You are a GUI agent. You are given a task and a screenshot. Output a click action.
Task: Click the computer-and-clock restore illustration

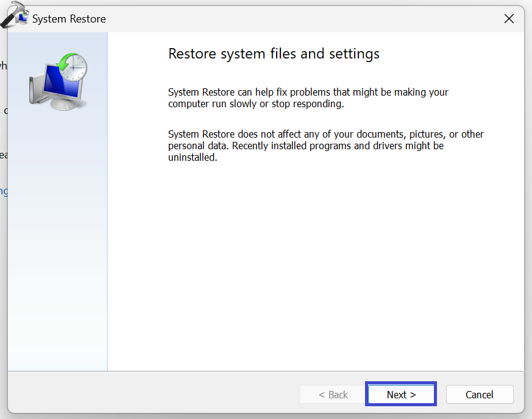pyautogui.click(x=58, y=81)
